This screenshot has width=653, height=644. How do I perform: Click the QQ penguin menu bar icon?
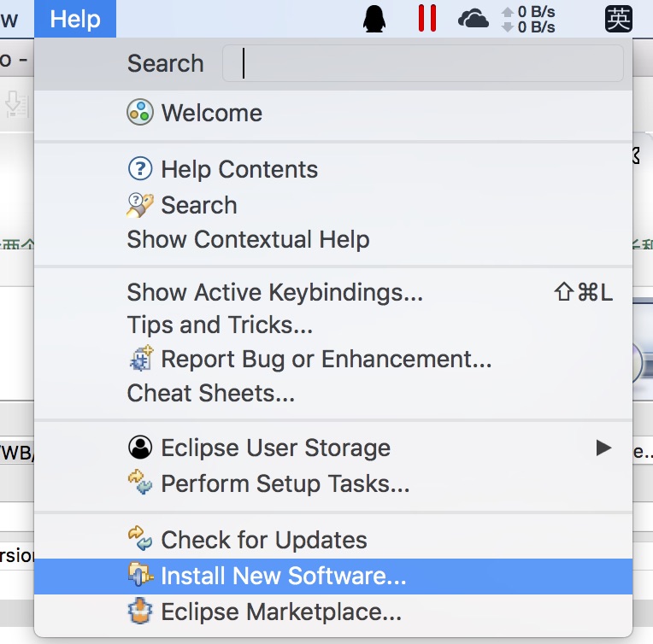click(374, 19)
